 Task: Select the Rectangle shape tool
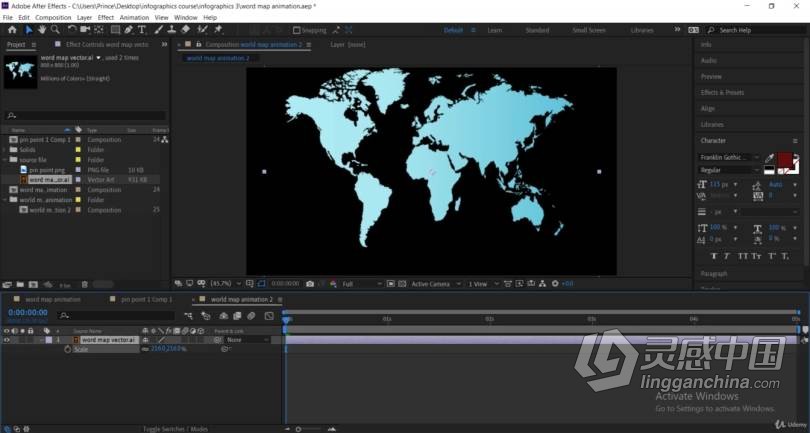(115, 30)
